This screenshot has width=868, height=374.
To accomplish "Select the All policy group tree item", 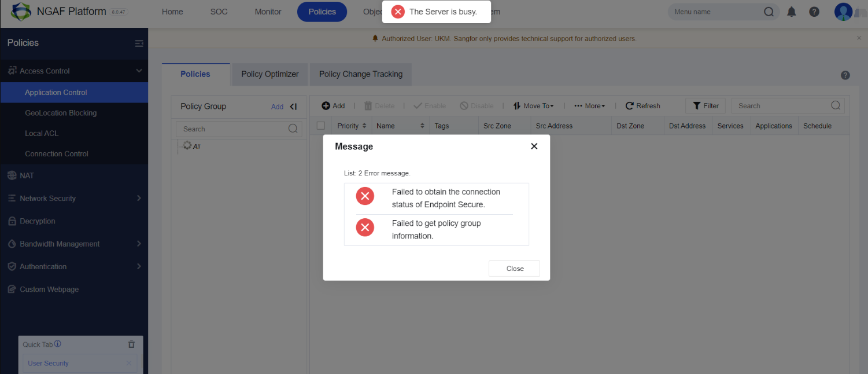I will point(197,146).
